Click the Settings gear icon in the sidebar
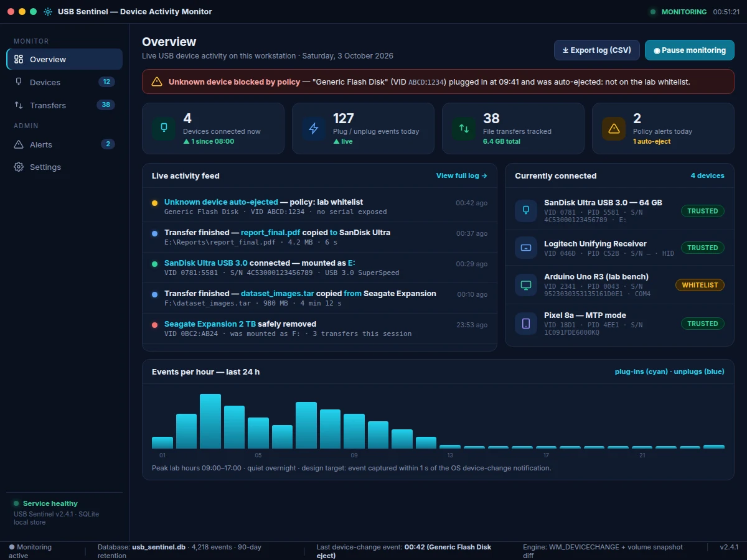This screenshot has width=747, height=560. (x=19, y=167)
